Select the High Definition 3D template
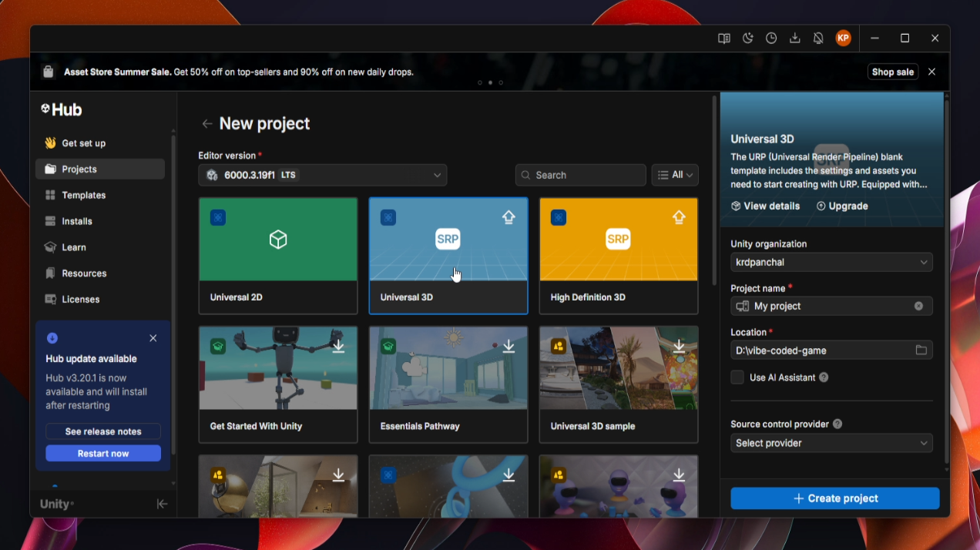This screenshot has height=550, width=980. [619, 256]
